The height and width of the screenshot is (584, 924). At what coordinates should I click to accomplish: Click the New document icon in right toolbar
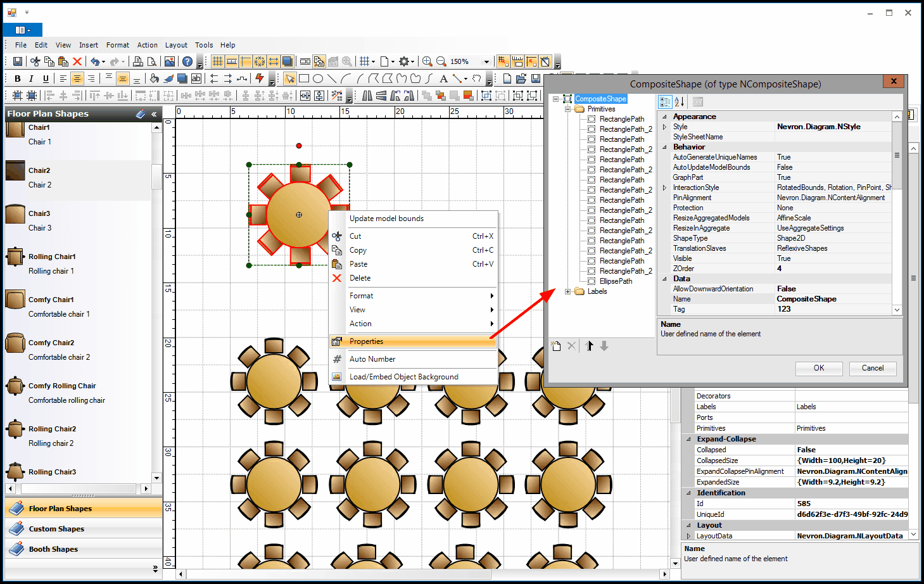pyautogui.click(x=507, y=79)
